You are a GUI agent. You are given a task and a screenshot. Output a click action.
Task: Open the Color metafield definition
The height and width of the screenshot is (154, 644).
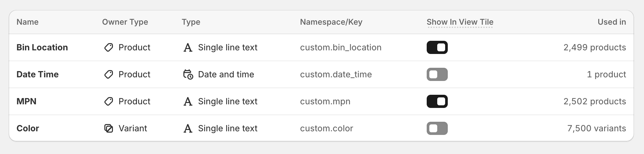pyautogui.click(x=28, y=128)
